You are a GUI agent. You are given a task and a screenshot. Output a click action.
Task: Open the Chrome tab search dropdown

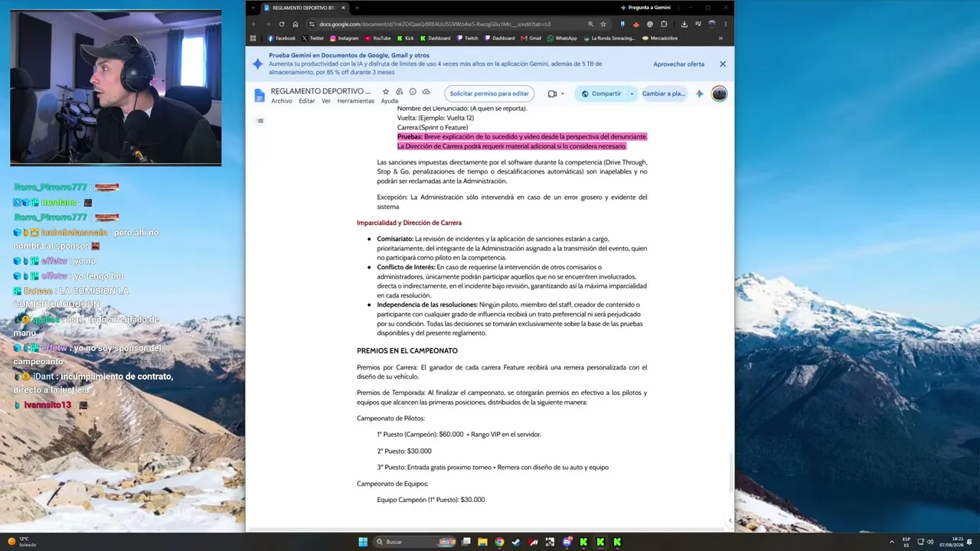pyautogui.click(x=253, y=8)
